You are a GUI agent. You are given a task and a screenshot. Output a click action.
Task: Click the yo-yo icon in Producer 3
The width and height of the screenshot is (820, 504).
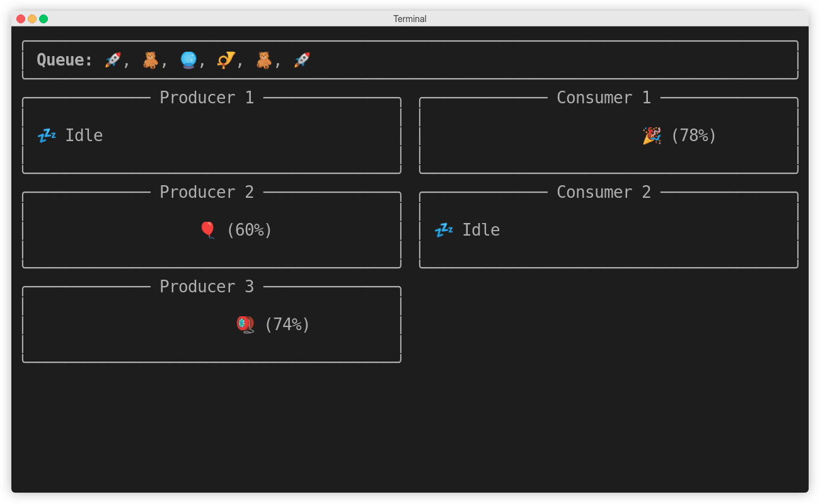245,324
